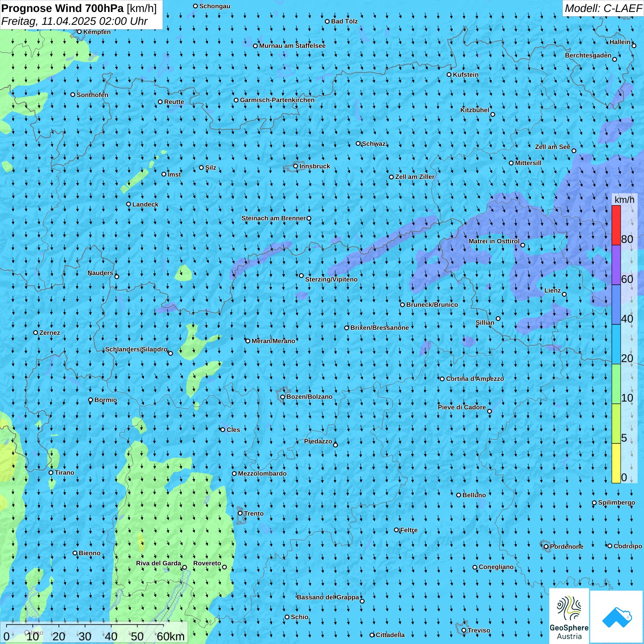Click the Kufstein location marker
Screen dimensions: 644x644
click(449, 75)
